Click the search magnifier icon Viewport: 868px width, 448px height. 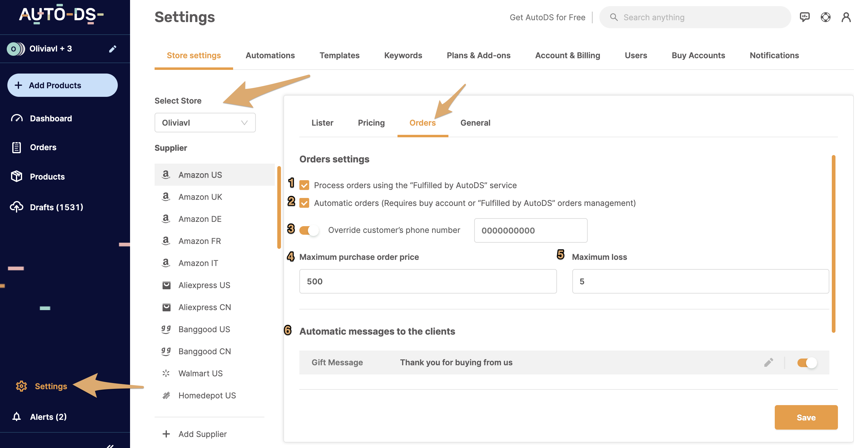pos(614,17)
